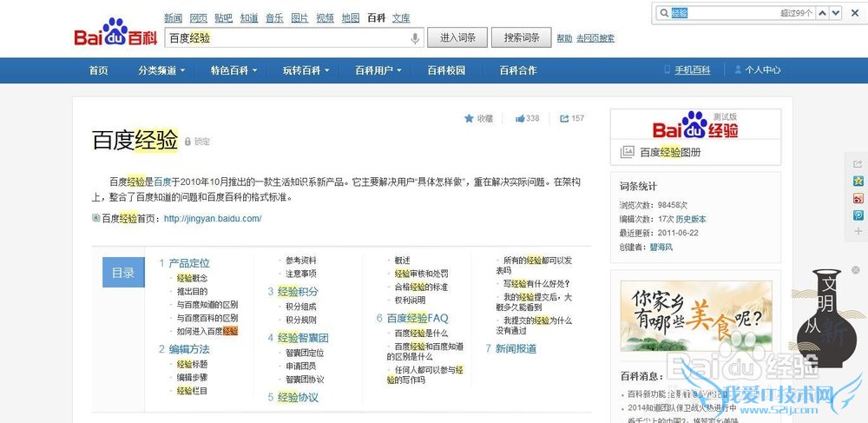This screenshot has height=423, width=868.
Task: Close the browser find bar
Action: click(x=855, y=13)
